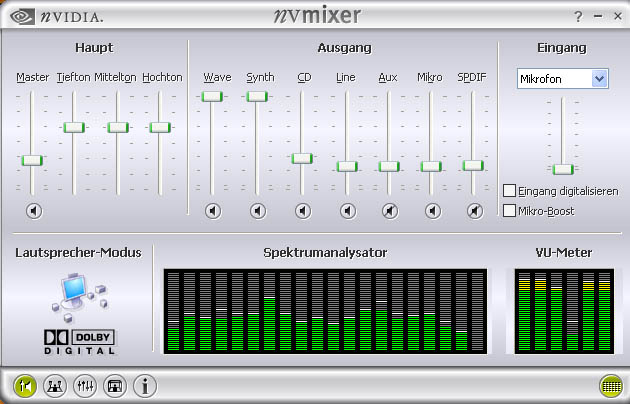
Task: Click the CD volume slider handle
Action: pyautogui.click(x=302, y=158)
